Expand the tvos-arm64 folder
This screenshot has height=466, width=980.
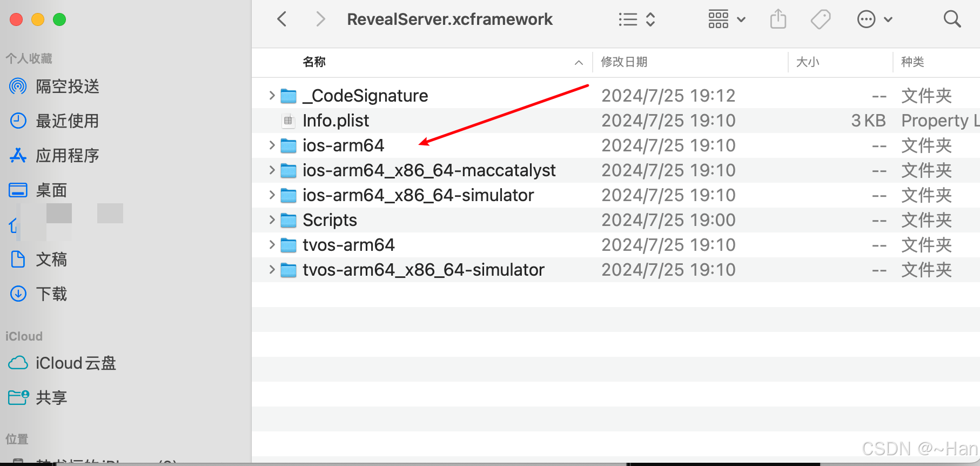coord(272,245)
